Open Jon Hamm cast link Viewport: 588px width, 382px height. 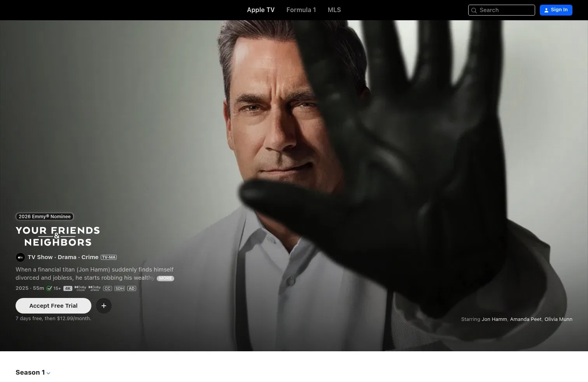point(494,319)
